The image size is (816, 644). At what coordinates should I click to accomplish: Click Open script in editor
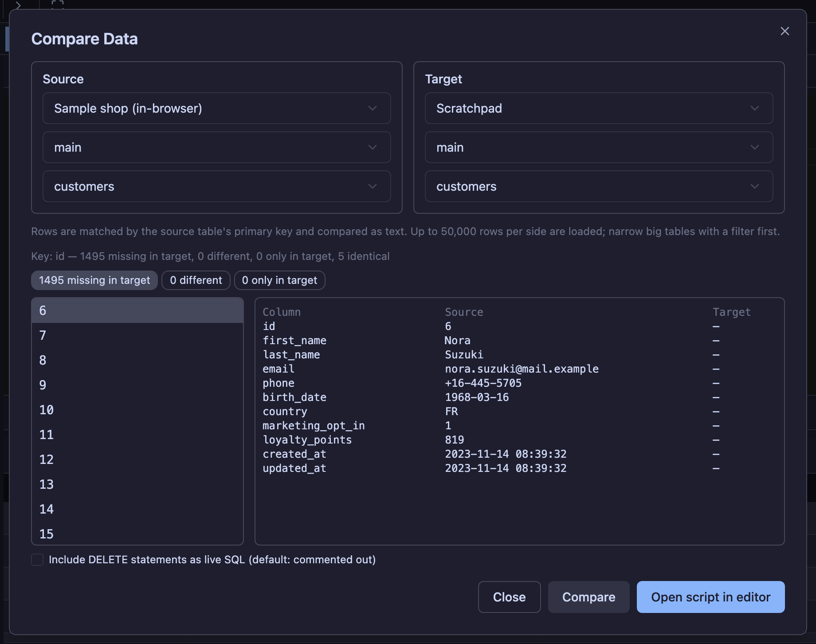(710, 597)
